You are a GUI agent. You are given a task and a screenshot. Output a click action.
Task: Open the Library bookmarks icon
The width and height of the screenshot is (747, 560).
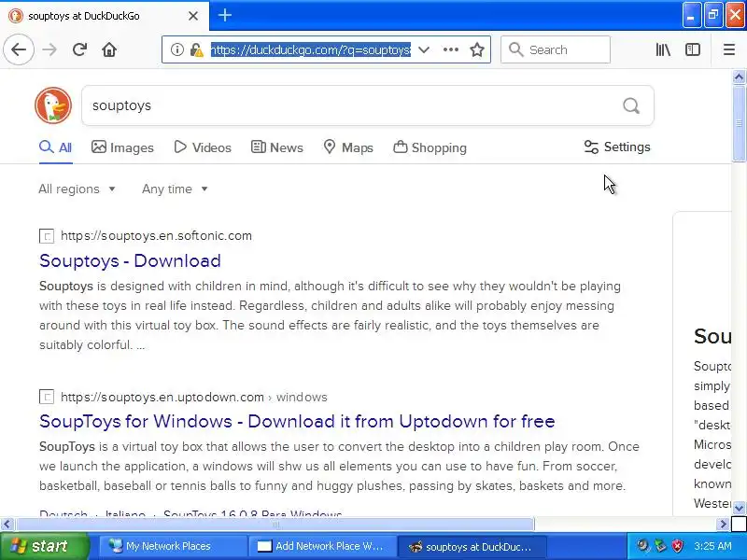[x=663, y=49]
